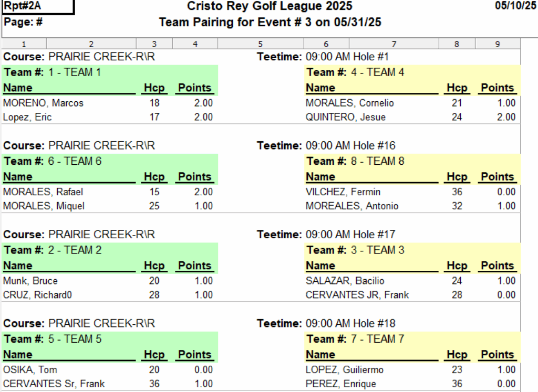Viewport: 538px width, 392px height.
Task: Select column header 1
Action: click(24, 44)
